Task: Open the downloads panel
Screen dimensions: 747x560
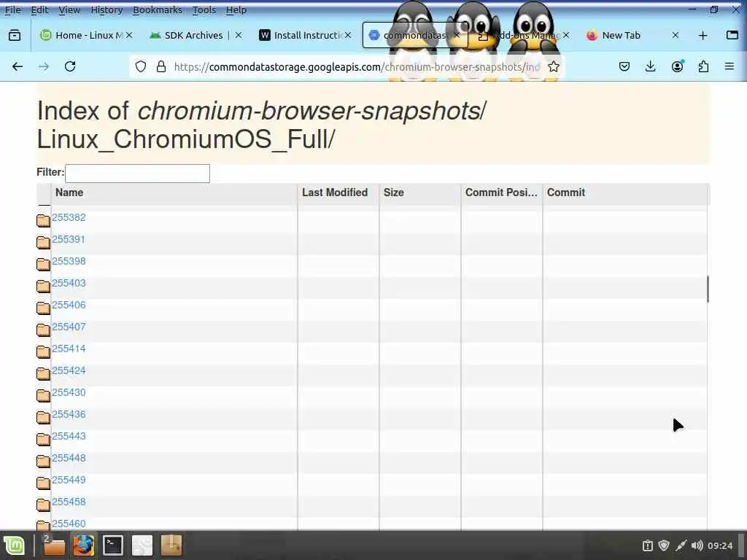Action: coord(650,66)
